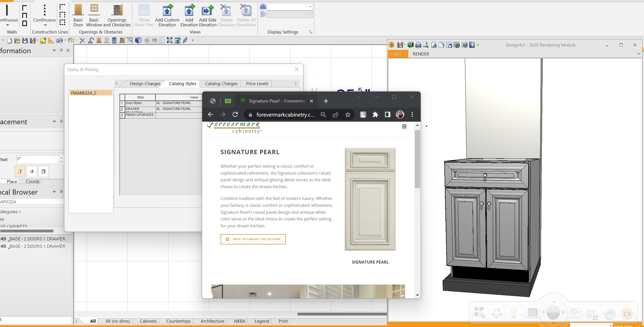Switch to the Design Charges tab

145,84
